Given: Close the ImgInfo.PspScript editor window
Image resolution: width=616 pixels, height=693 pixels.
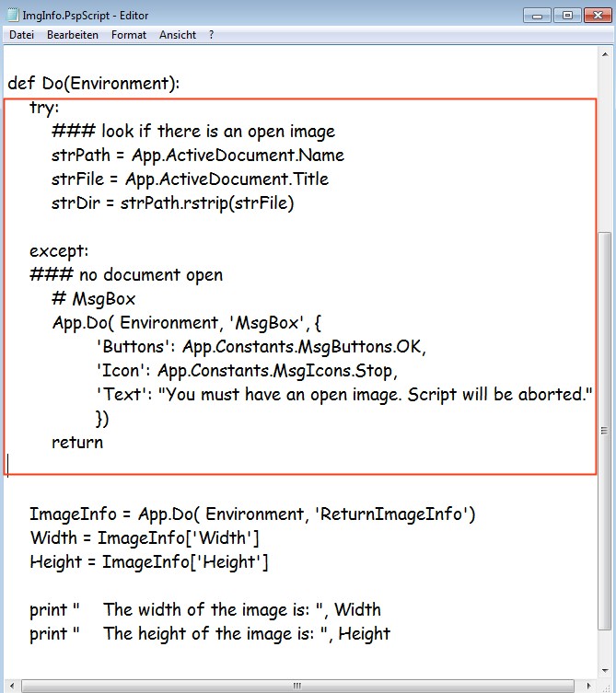Looking at the screenshot, I should 596,15.
